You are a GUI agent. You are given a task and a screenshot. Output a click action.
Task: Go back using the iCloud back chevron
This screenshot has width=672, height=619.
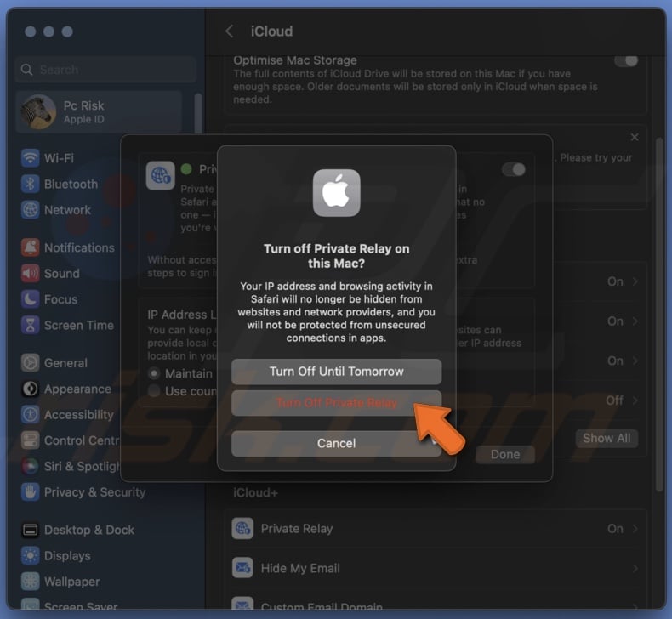(230, 31)
